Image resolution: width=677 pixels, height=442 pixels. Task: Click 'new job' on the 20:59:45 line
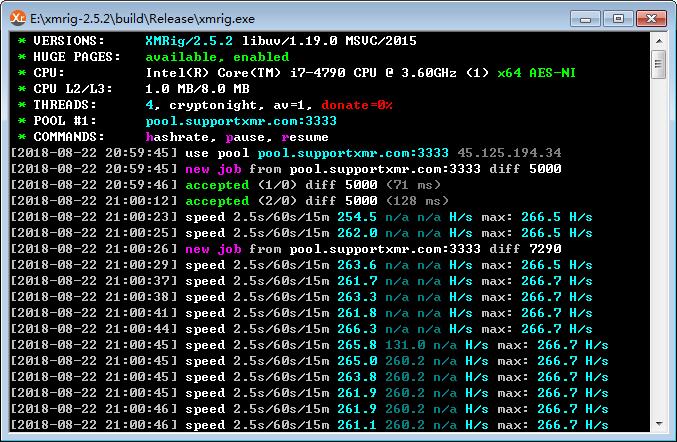click(x=213, y=169)
